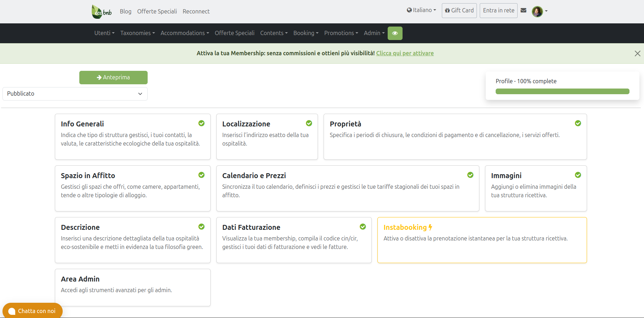
Task: Expand the Pubblicato status dropdown
Action: coord(75,94)
